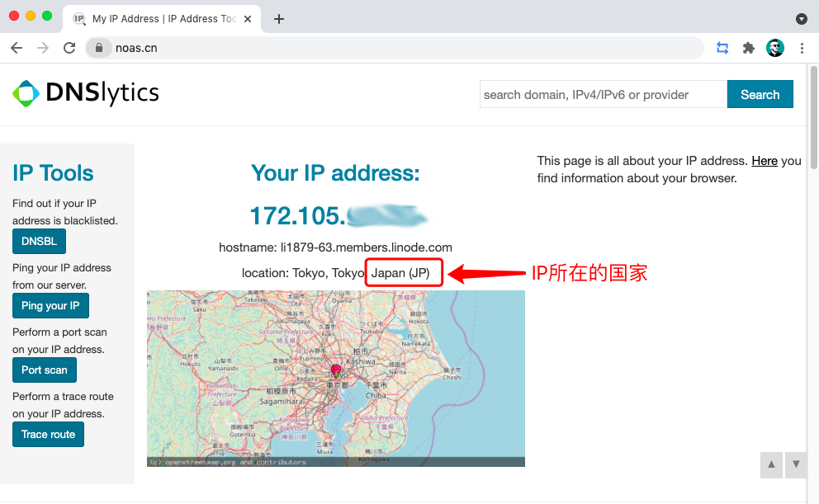Open a new browser tab
Screen dimensions: 819x504
279,18
